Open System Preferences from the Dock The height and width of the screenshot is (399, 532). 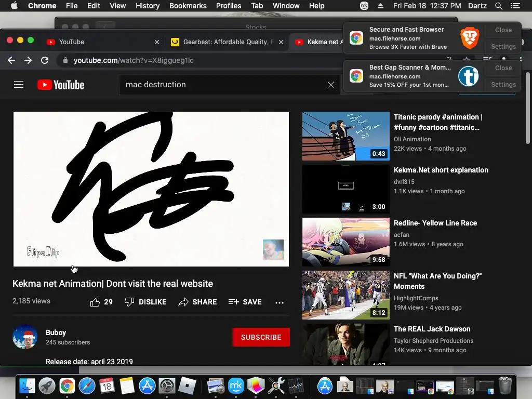coord(167,386)
